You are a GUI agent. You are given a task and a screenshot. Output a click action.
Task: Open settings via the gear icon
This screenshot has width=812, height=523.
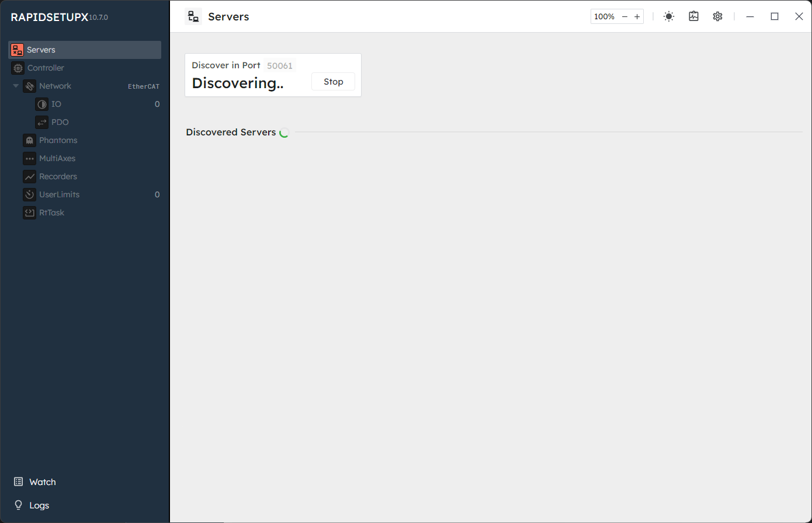pyautogui.click(x=717, y=17)
